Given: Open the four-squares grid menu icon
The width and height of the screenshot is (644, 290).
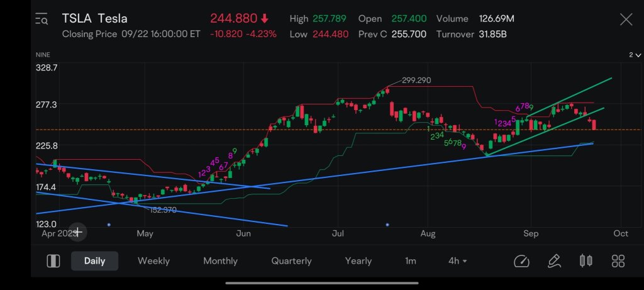Looking at the screenshot, I should (618, 261).
